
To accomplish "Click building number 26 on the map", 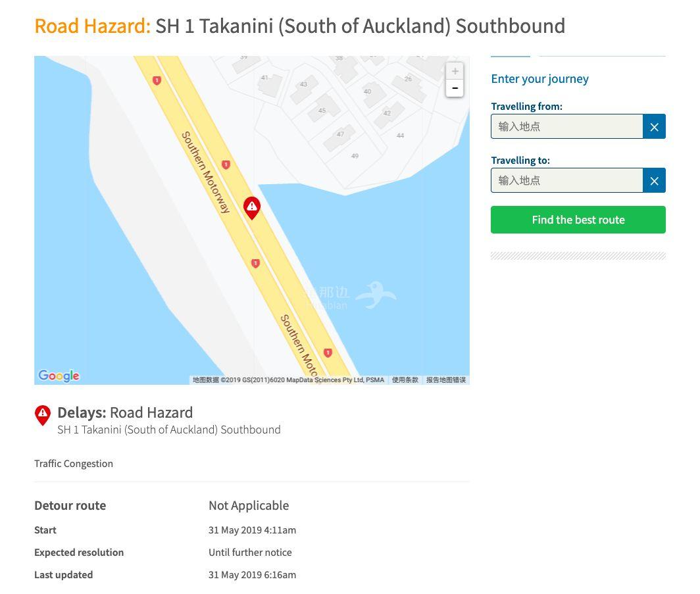I will click(x=408, y=79).
